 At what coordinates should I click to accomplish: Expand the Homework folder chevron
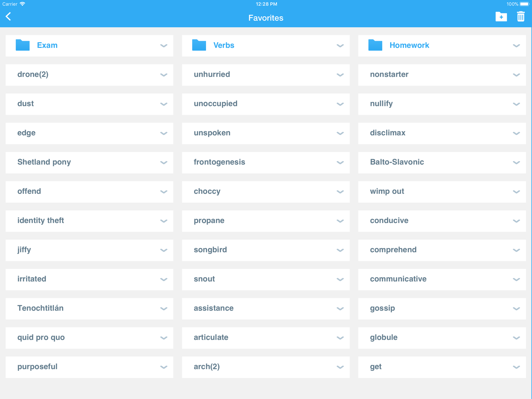coord(516,46)
